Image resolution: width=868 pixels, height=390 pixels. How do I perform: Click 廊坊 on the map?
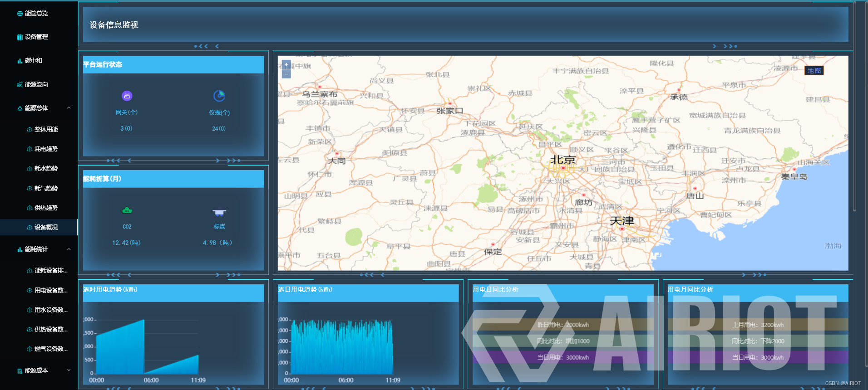click(x=584, y=202)
